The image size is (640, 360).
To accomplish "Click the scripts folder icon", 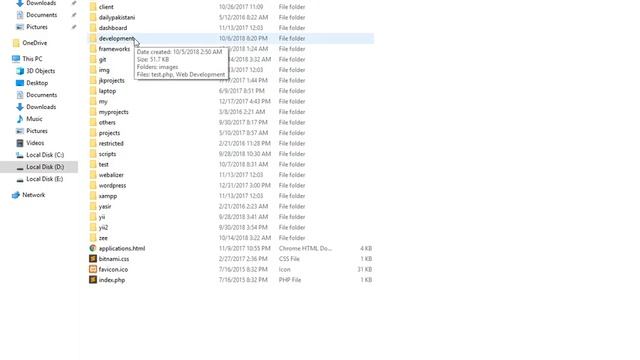I will click(93, 154).
